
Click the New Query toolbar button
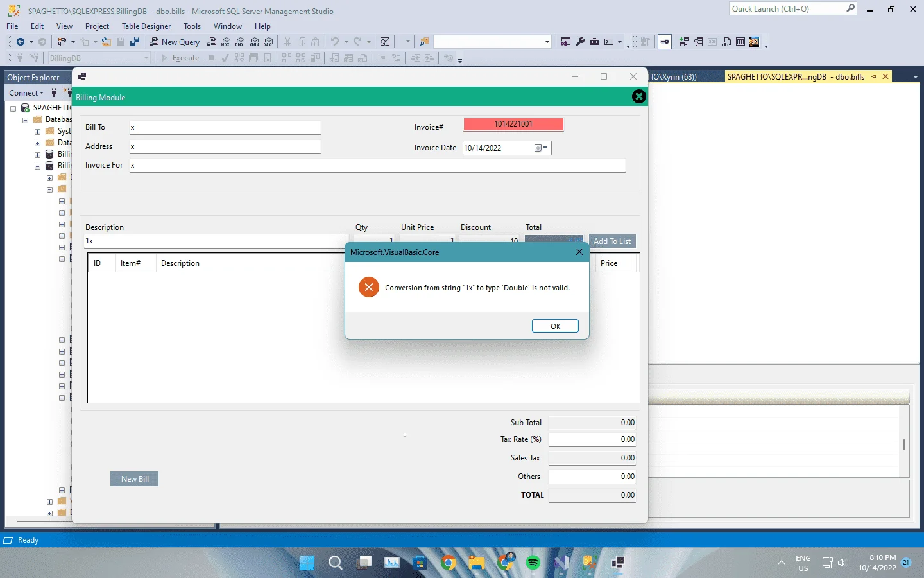click(175, 42)
